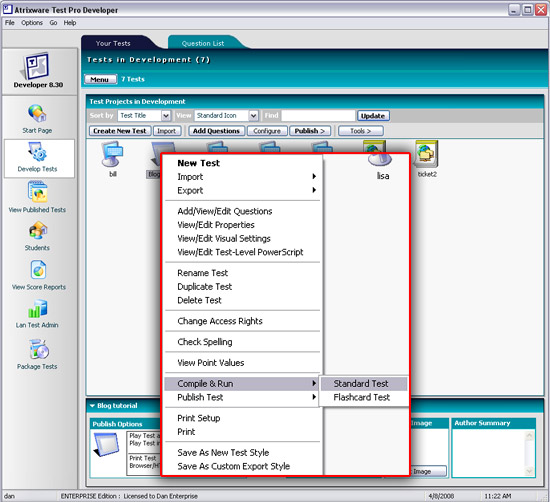Expand the Publish Test submenu
Viewport: 550px width, 502px height.
coord(242,397)
